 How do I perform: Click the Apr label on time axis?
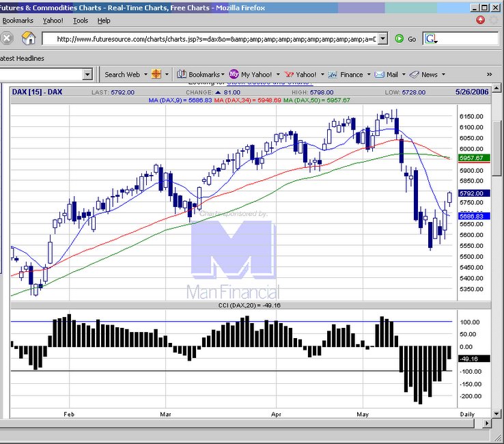277,415
